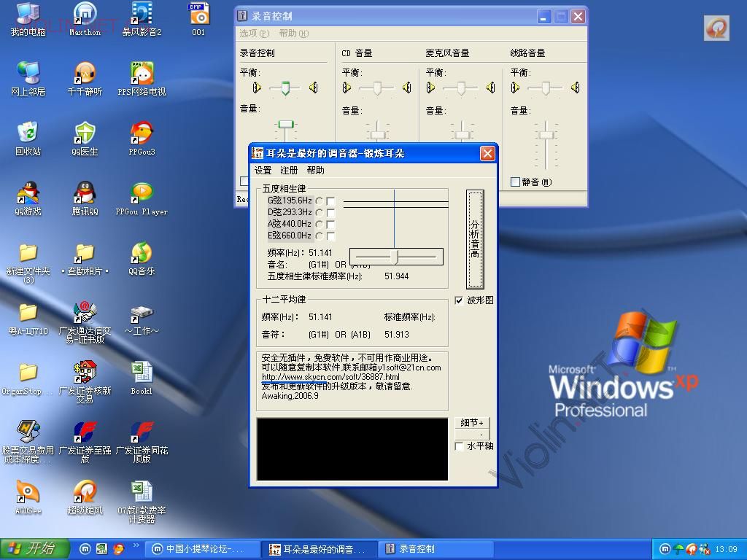Viewport: 747px width, 560px height.
Task: Launch the Maxthon browser desktop icon
Action: [x=85, y=19]
